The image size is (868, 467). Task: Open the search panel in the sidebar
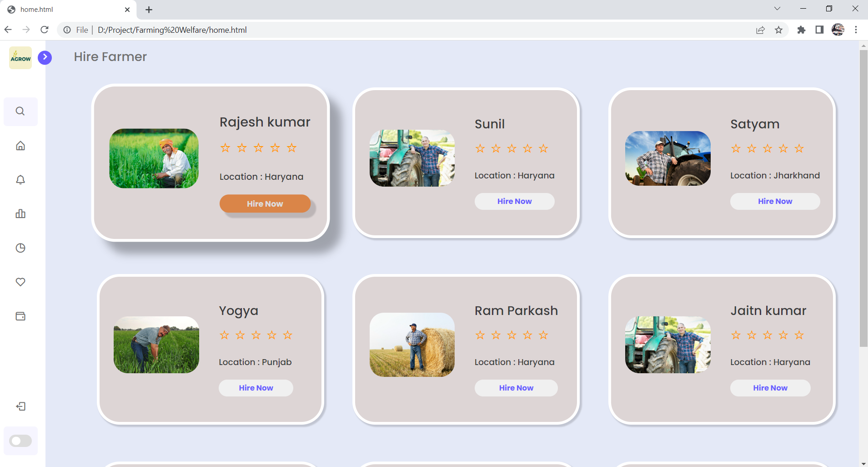20,111
